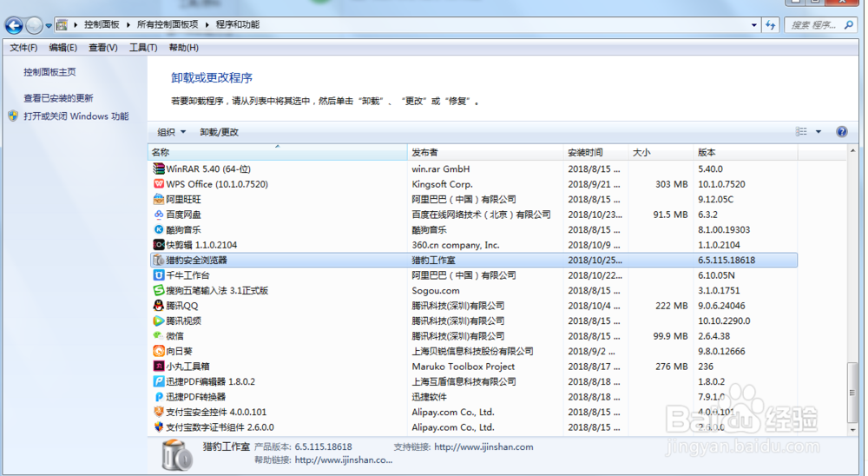Click the 支付宝数字证书组件 program icon
The height and width of the screenshot is (476, 868).
[159, 426]
